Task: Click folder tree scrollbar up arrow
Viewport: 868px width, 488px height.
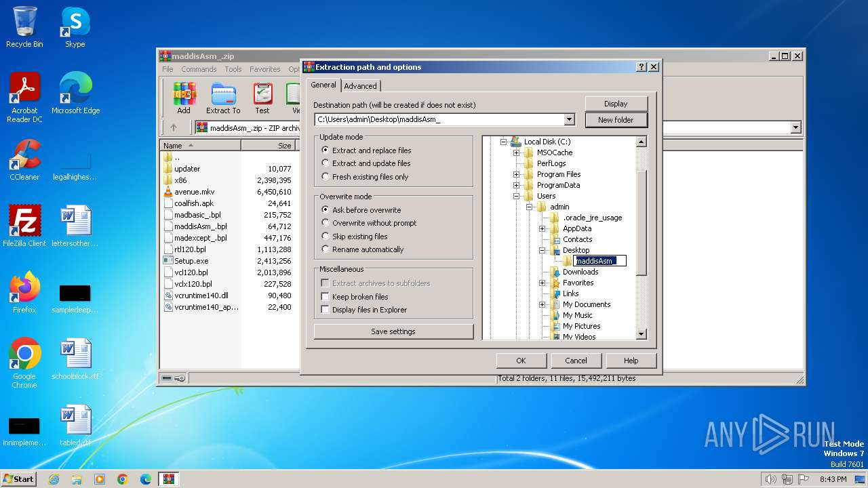Action: (642, 142)
